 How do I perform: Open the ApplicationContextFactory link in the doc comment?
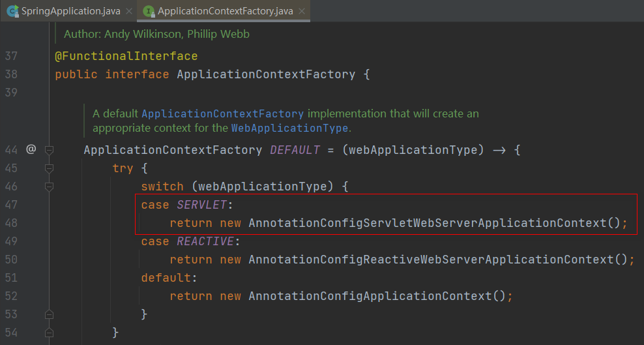tap(223, 113)
